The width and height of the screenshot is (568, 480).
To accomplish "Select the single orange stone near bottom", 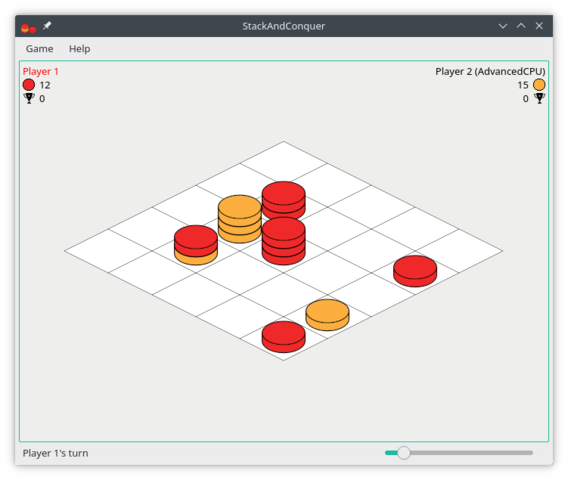I will point(327,315).
